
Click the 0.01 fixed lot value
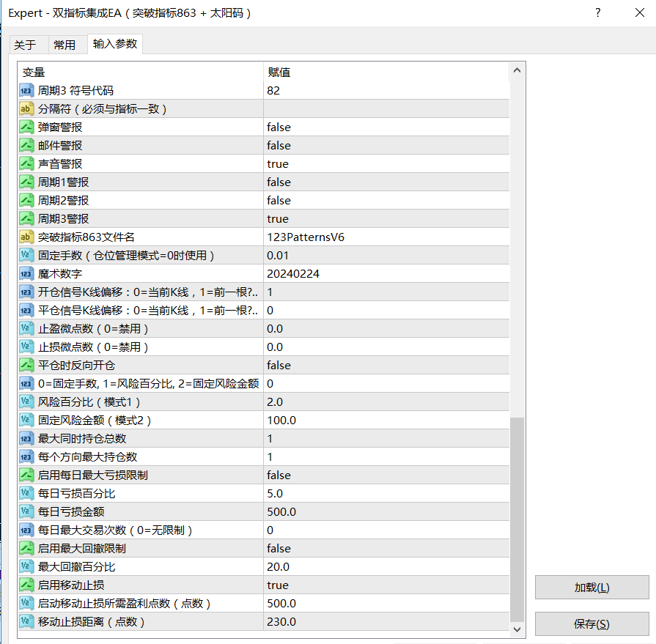click(278, 256)
